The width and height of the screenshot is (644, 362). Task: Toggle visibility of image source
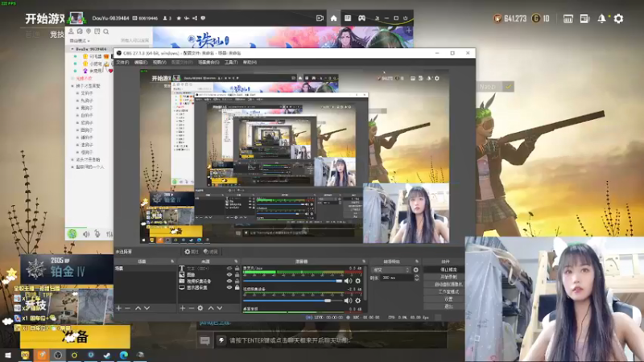(229, 274)
